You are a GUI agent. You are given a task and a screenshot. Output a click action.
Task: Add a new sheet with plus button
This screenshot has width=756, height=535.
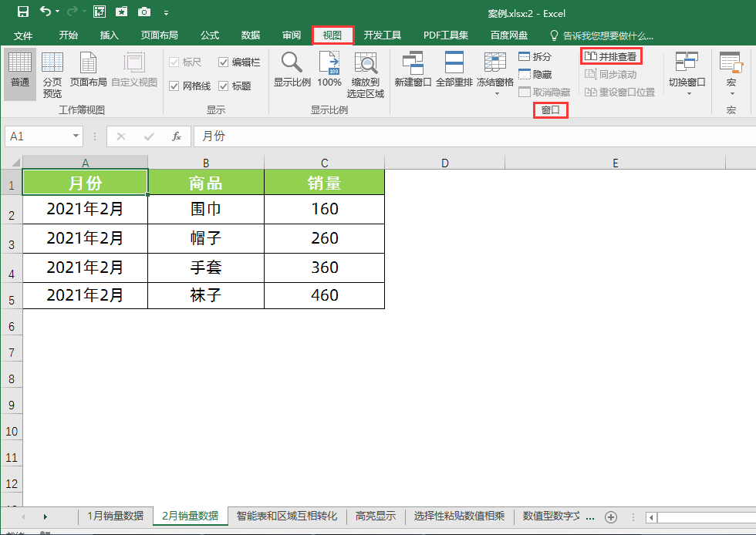pos(611,517)
